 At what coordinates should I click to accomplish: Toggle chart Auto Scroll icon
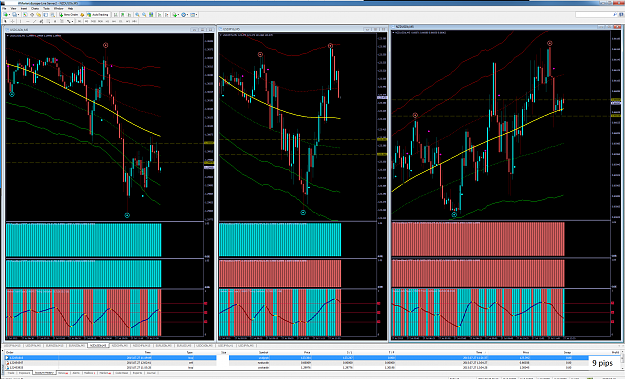pyautogui.click(x=160, y=15)
